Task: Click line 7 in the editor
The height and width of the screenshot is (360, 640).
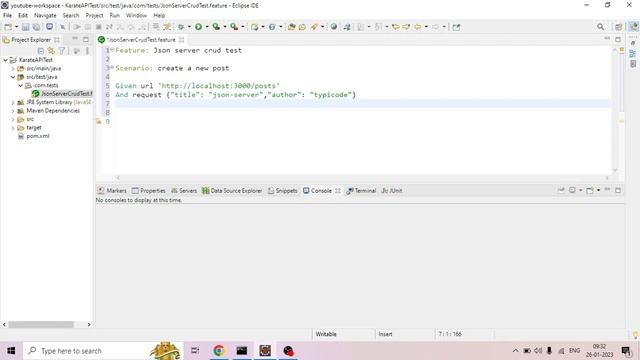Action: pyautogui.click(x=363, y=103)
